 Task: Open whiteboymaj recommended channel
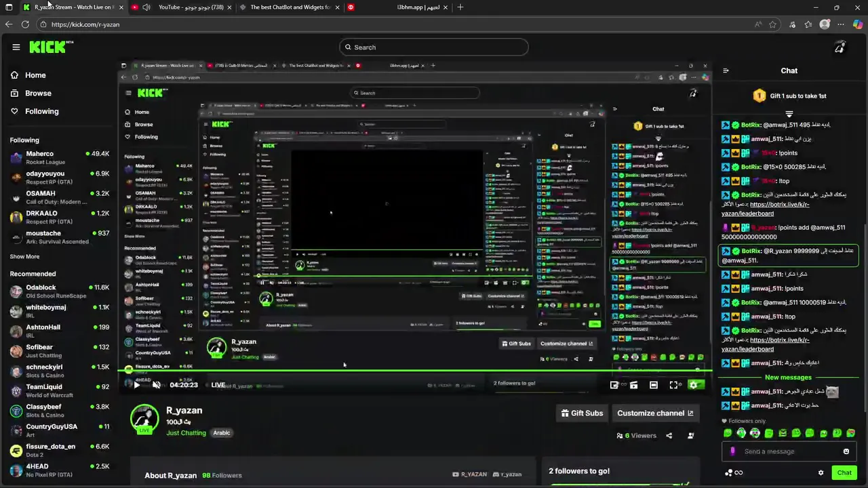click(x=60, y=311)
